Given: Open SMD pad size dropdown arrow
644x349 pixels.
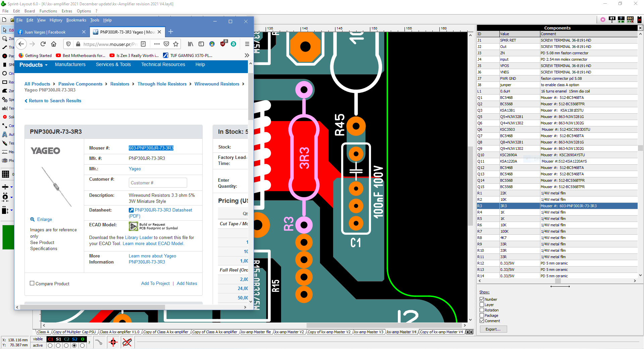Looking at the screenshot, I should tap(11, 210).
